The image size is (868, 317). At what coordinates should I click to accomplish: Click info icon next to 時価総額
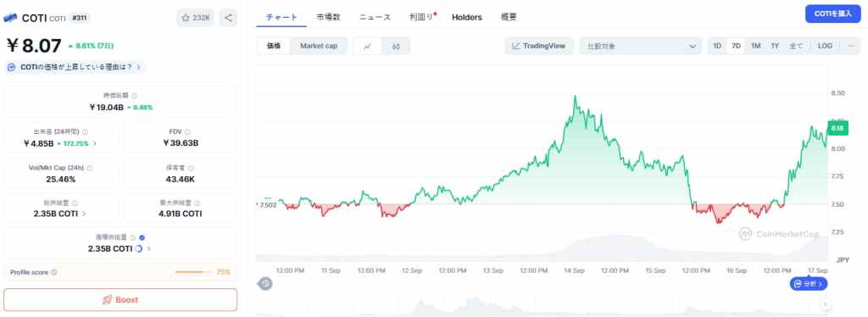coord(135,96)
